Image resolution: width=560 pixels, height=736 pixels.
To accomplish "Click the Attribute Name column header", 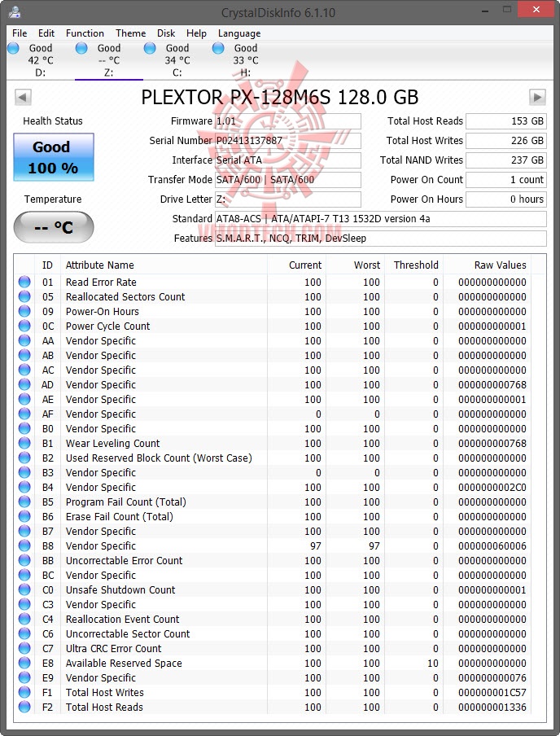I will point(164,265).
